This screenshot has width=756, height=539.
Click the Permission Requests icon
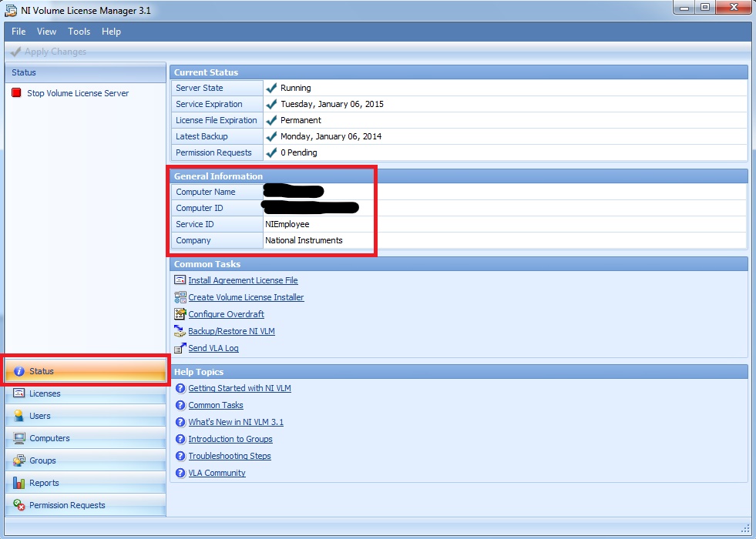[18, 505]
